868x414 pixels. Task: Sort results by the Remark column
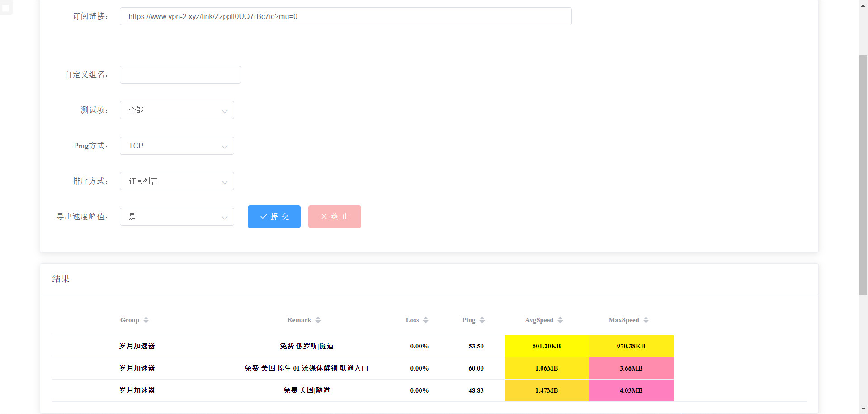304,320
